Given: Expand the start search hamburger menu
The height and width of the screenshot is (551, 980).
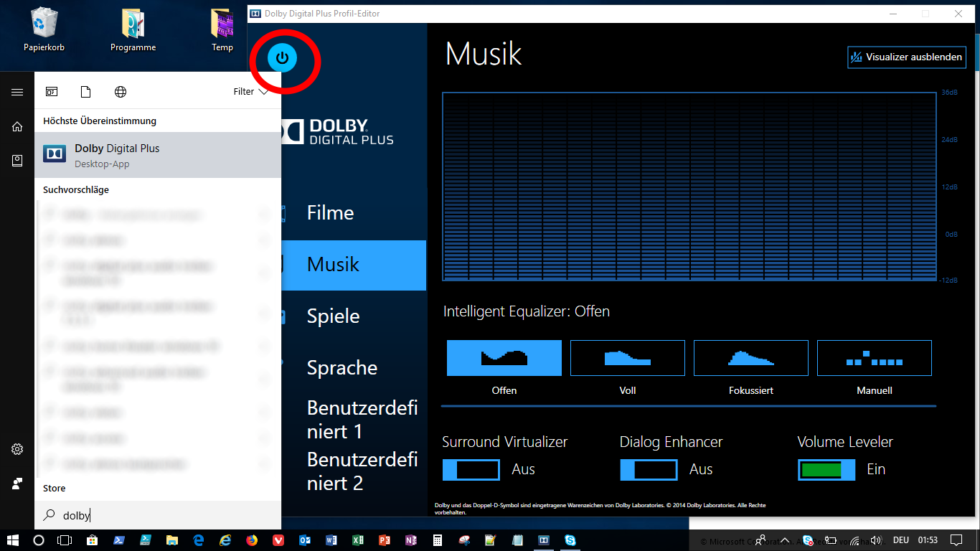Looking at the screenshot, I should pyautogui.click(x=17, y=92).
